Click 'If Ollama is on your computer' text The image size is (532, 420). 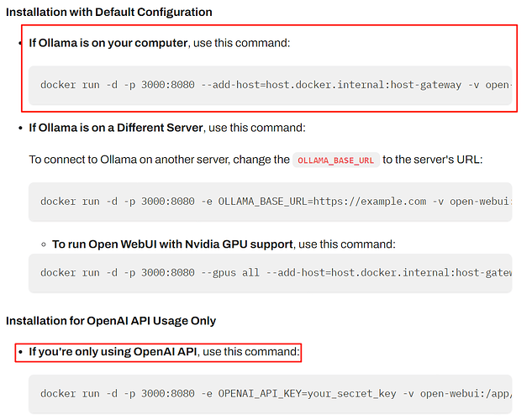[x=108, y=43]
